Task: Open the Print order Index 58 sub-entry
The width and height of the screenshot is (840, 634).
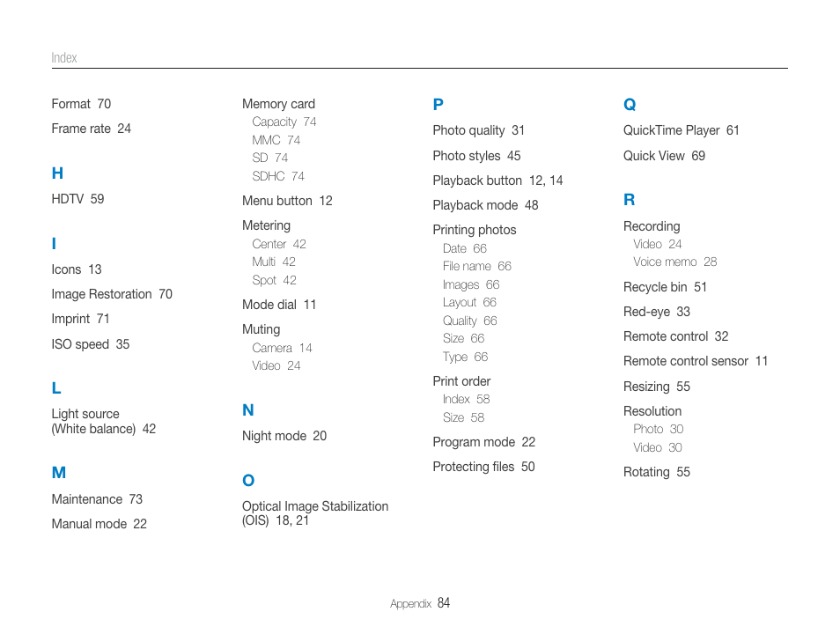Action: 466,399
